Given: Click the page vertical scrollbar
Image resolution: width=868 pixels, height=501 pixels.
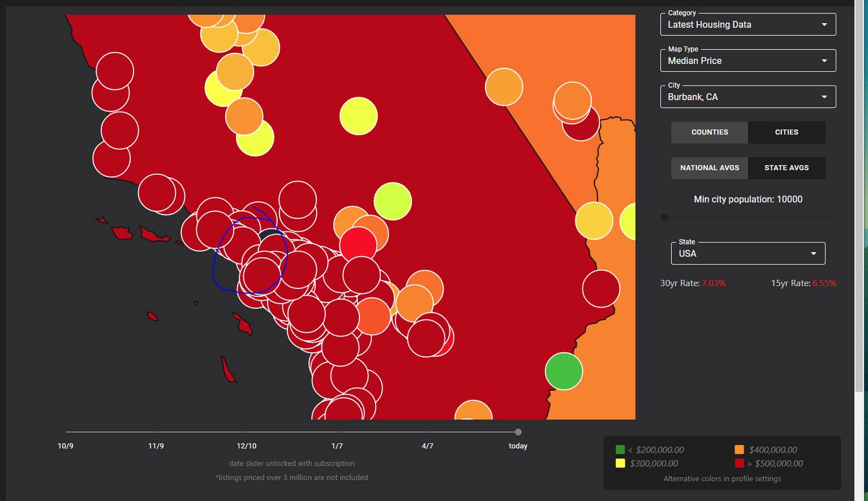Looking at the screenshot, I should point(861,198).
